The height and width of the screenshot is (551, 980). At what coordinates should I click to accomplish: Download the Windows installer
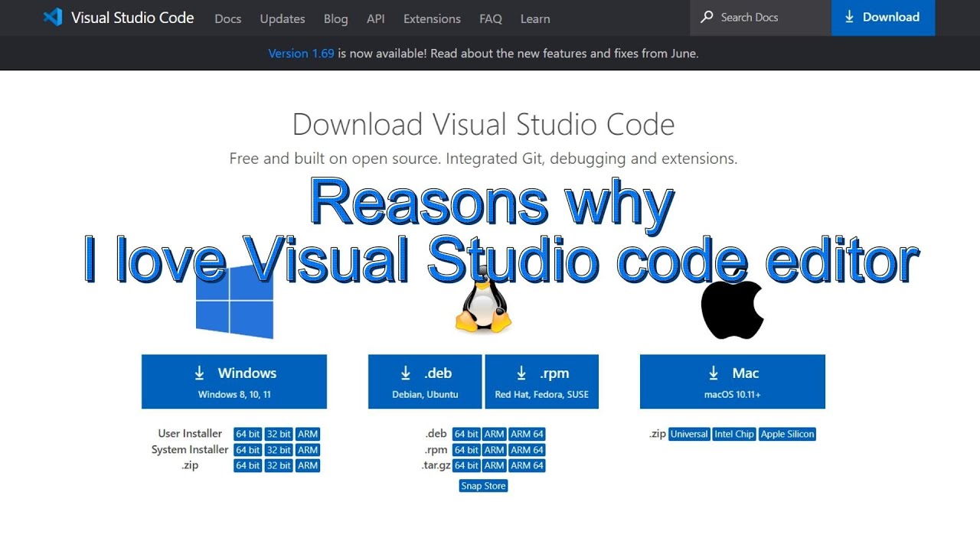point(234,381)
